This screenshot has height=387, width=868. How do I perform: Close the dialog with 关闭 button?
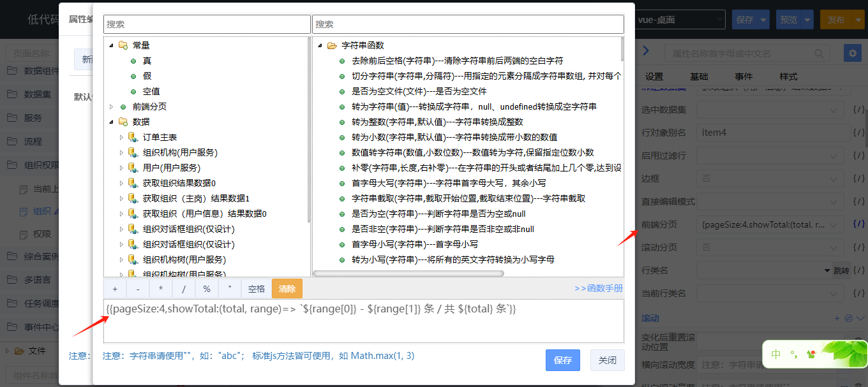[608, 360]
